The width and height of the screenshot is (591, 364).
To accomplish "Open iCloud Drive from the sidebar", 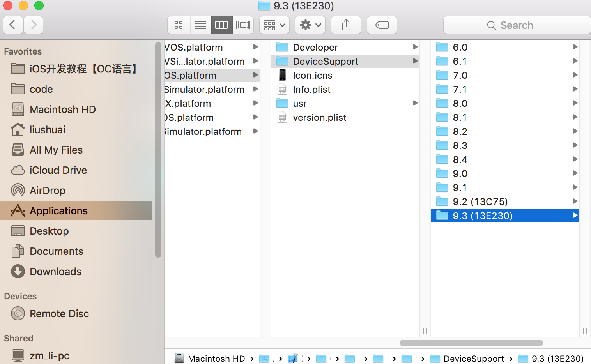I will tap(58, 170).
